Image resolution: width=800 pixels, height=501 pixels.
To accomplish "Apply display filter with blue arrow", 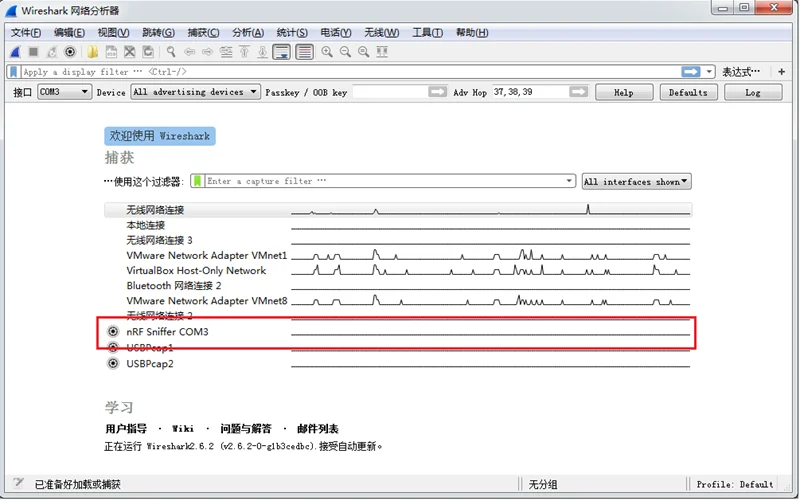I will [x=691, y=72].
